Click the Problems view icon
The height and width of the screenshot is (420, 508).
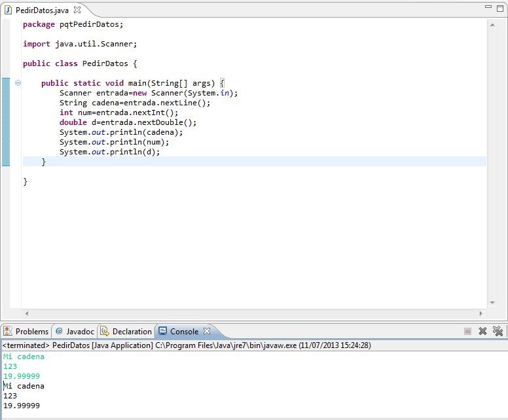tap(8, 331)
